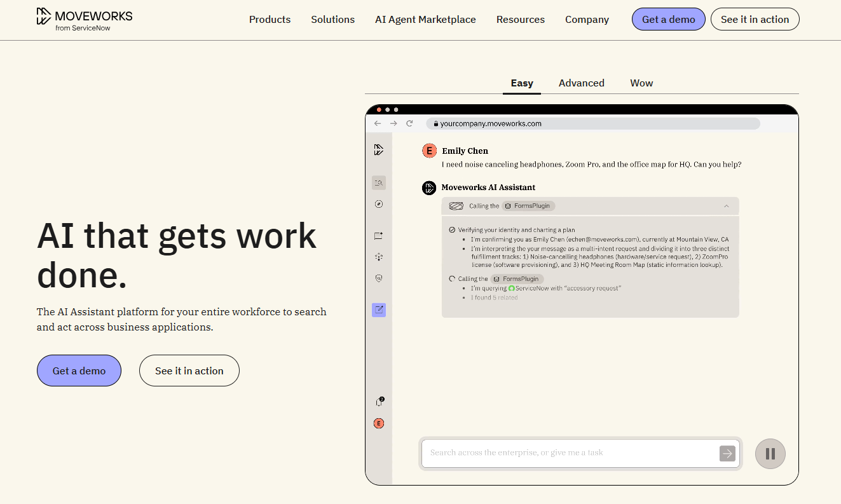Open notifications bell with badge in sidebar
This screenshot has height=504, width=841.
[x=379, y=402]
